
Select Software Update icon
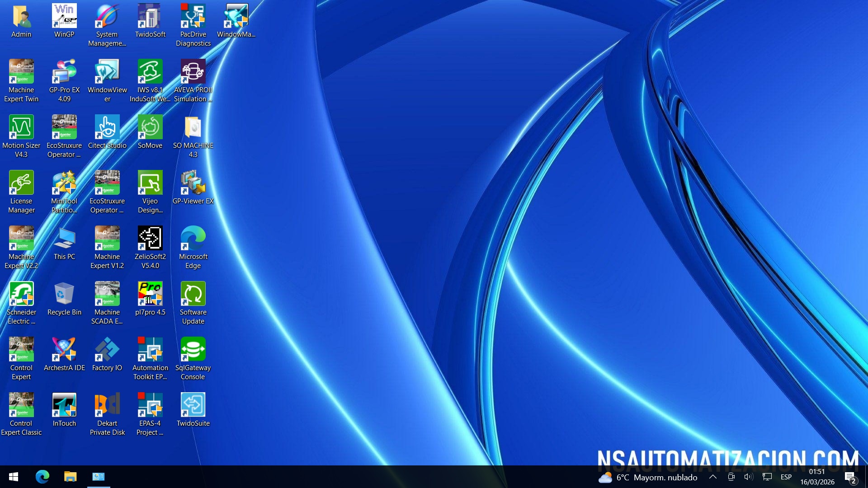(193, 304)
